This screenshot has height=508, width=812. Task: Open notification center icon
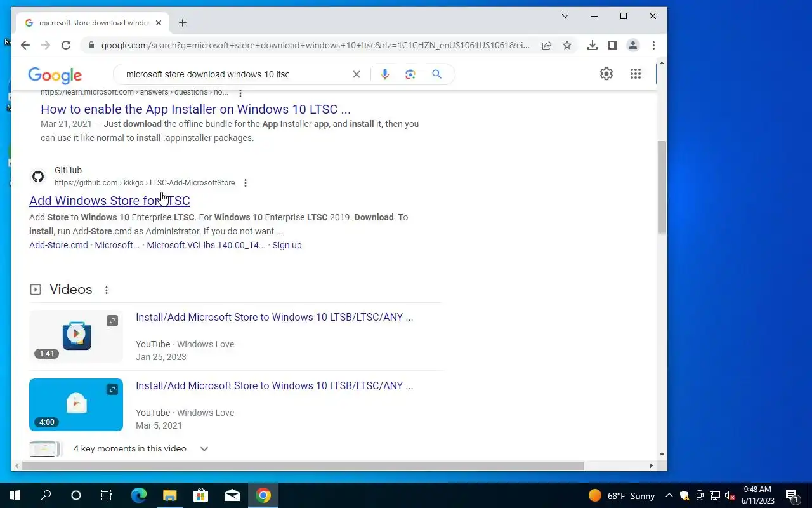(x=792, y=496)
